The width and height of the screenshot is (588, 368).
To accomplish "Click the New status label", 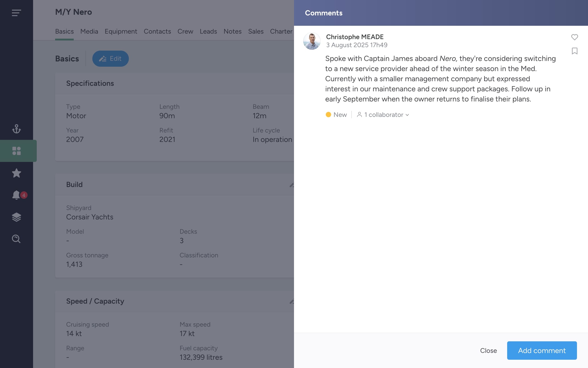I will click(x=340, y=115).
